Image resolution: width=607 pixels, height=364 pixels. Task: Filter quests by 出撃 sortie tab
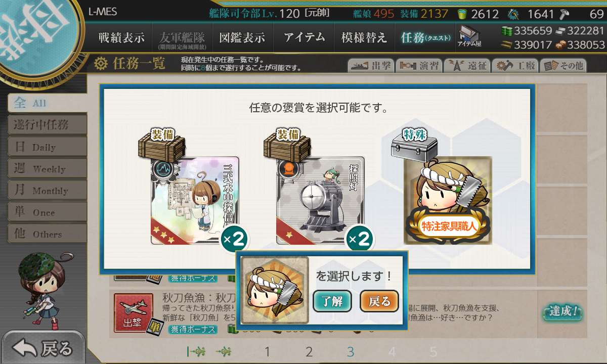pos(371,66)
